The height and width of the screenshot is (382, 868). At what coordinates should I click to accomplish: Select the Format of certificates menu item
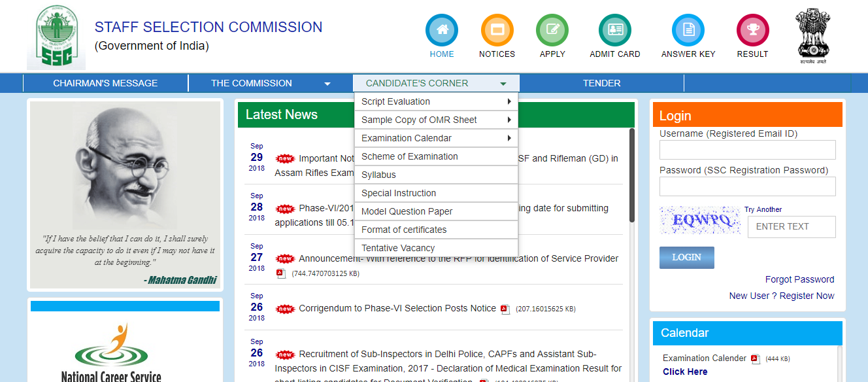coord(436,230)
